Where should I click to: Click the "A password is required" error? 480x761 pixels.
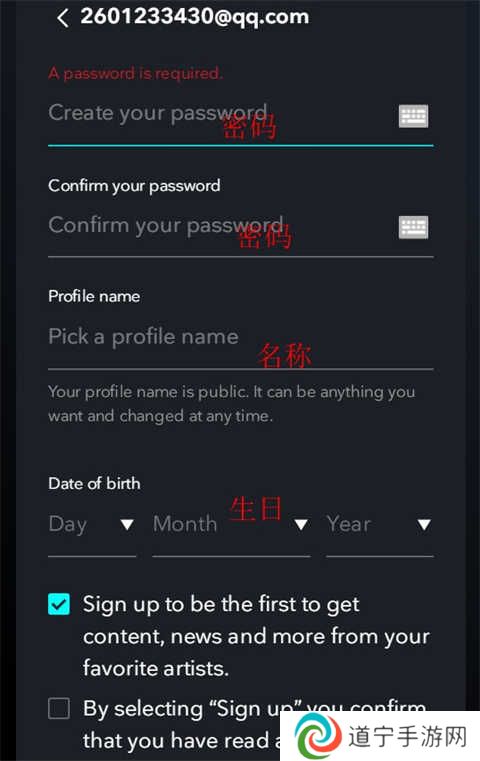tap(135, 73)
